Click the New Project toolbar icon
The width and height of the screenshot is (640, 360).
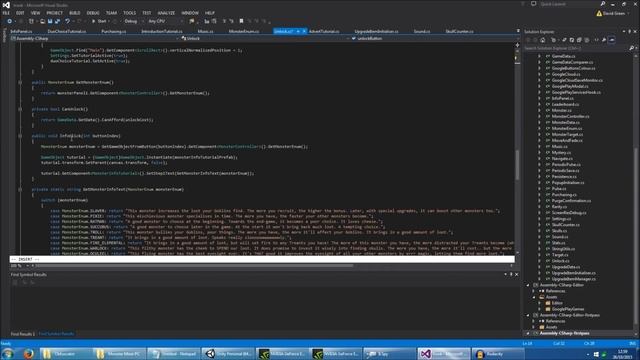click(31, 21)
